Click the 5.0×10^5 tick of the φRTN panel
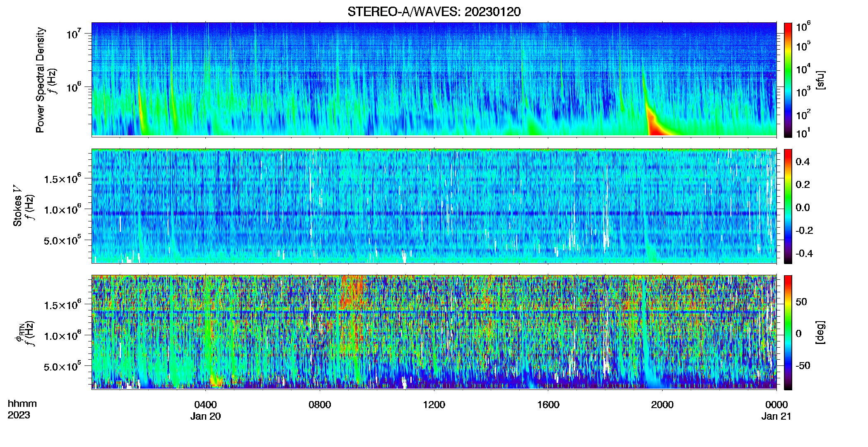 coord(63,366)
